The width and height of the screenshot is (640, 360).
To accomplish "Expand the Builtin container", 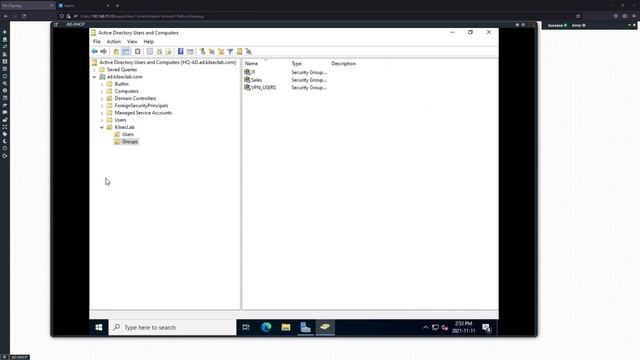I will click(x=102, y=84).
